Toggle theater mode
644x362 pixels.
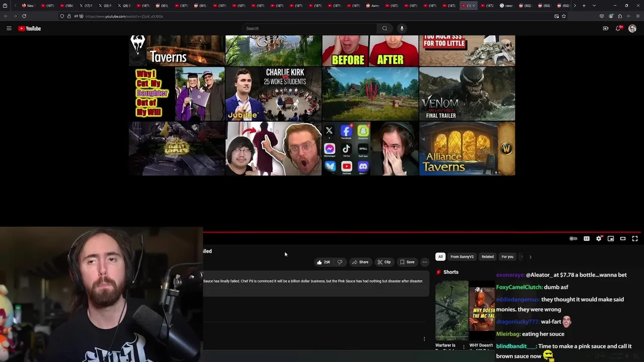click(x=623, y=239)
